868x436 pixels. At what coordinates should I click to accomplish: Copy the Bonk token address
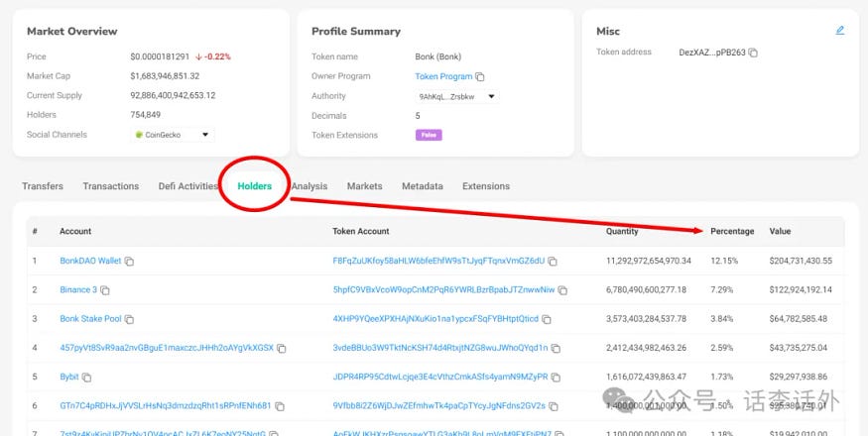pyautogui.click(x=754, y=53)
